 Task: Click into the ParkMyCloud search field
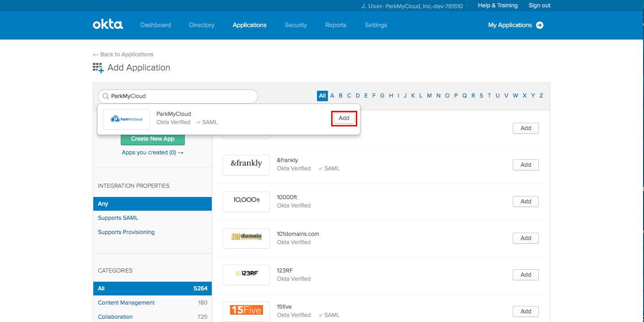[x=178, y=96]
